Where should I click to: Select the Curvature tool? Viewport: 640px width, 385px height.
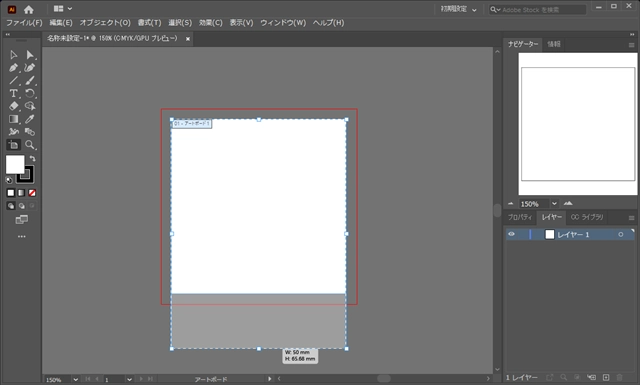[x=30, y=67]
